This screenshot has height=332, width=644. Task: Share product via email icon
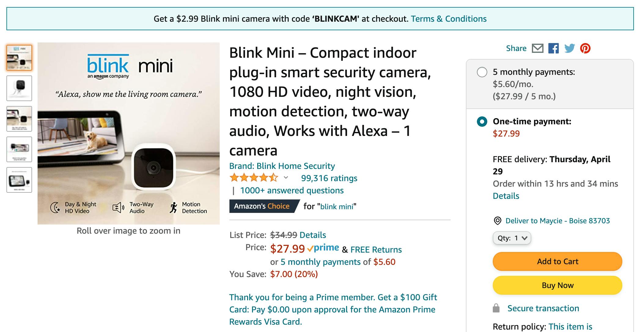[537, 49]
